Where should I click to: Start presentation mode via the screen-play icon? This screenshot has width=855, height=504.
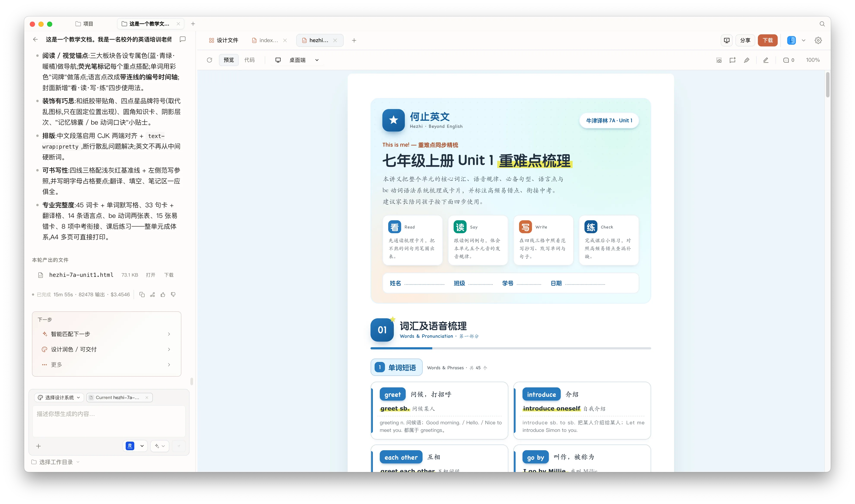click(727, 40)
